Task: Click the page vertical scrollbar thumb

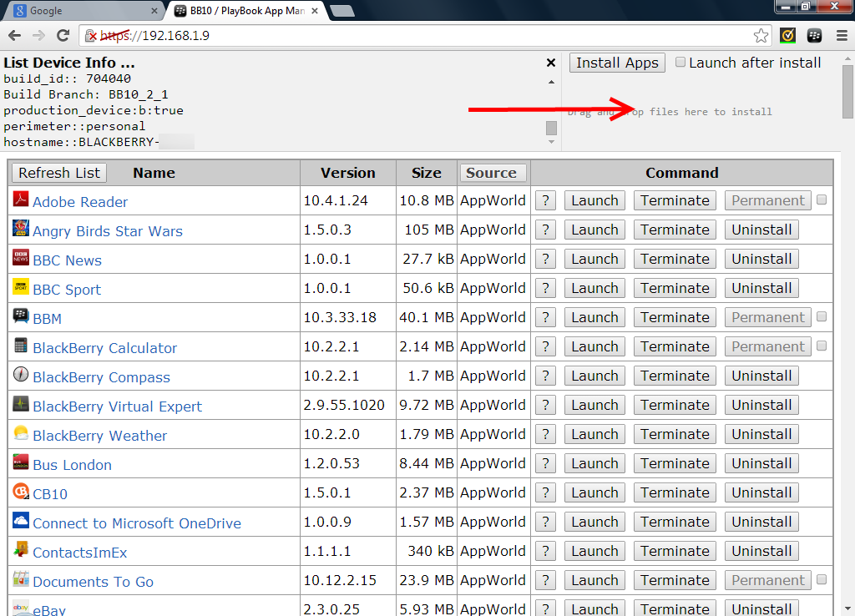Action: 847,91
